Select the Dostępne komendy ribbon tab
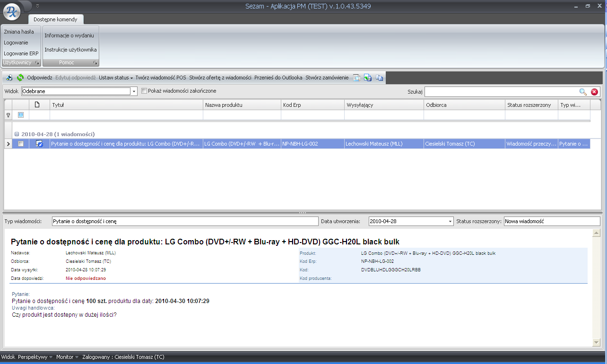The width and height of the screenshot is (607, 364). pos(55,19)
